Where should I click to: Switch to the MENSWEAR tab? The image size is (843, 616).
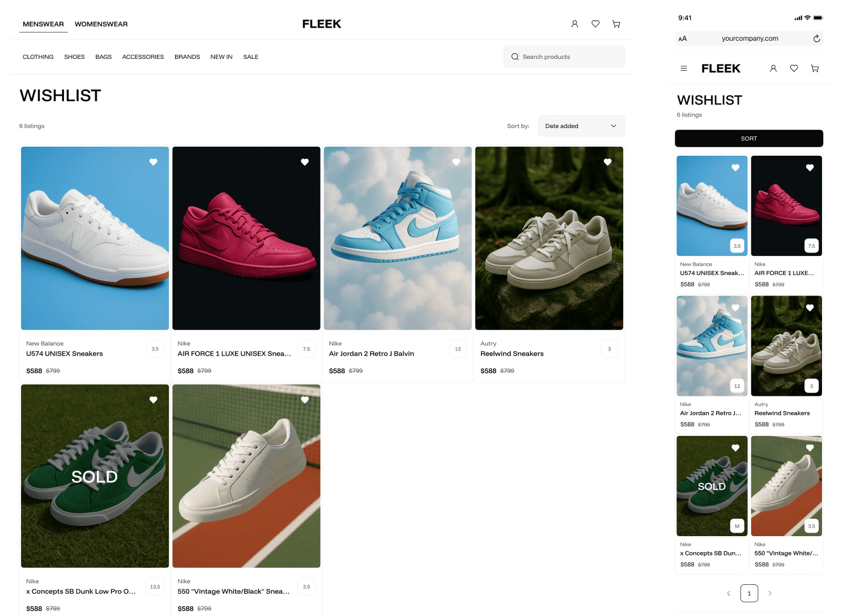point(43,24)
